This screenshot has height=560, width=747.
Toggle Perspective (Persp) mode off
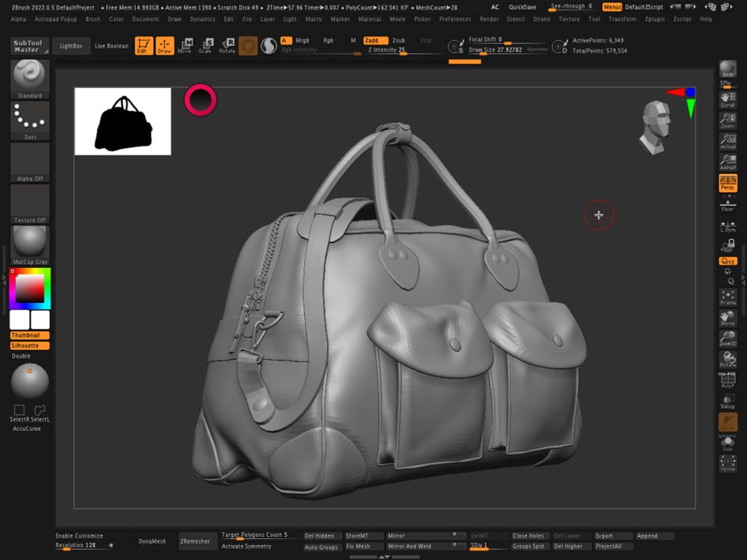pos(727,184)
